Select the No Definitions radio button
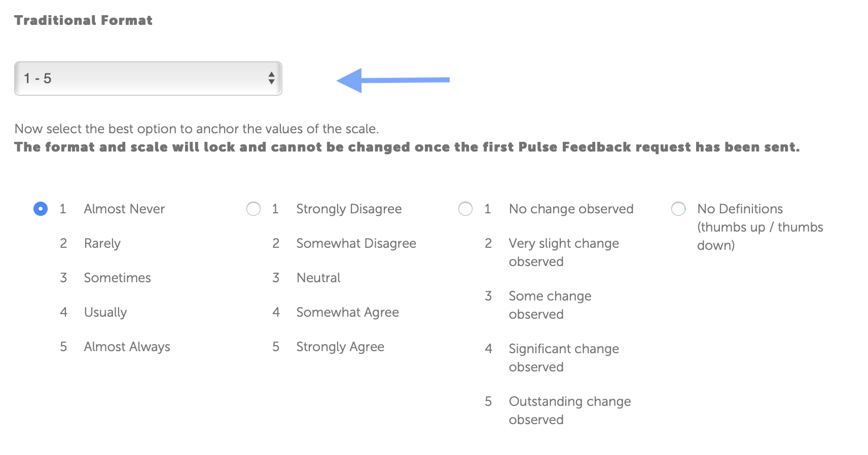 click(678, 209)
